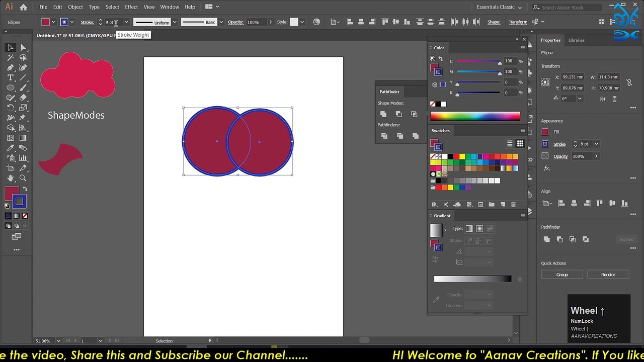Select the Line Segment tool

coord(23,78)
